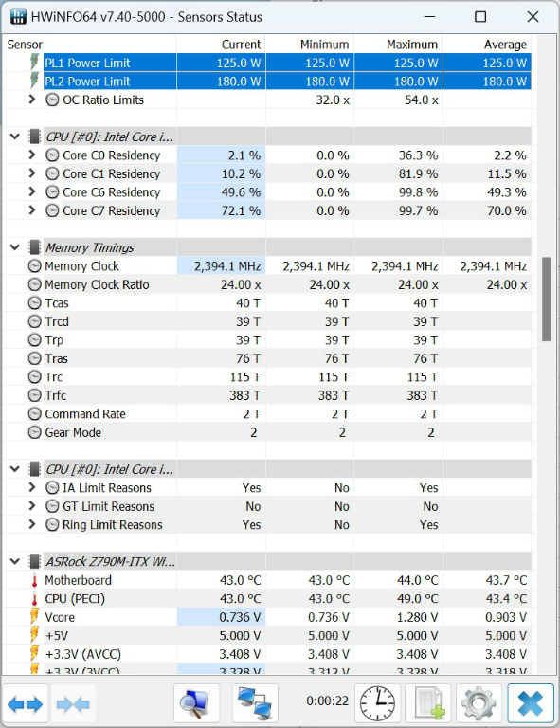Screen dimensions: 560x728
Task: Expand the OC Ratio Limits row
Action: (x=32, y=100)
